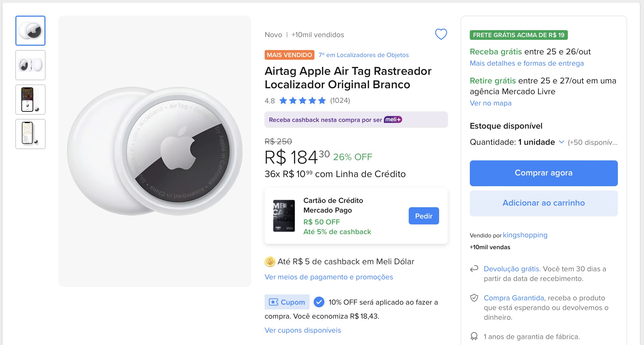Show the second thumbnail with two AirTags
644x345 pixels.
pos(30,65)
